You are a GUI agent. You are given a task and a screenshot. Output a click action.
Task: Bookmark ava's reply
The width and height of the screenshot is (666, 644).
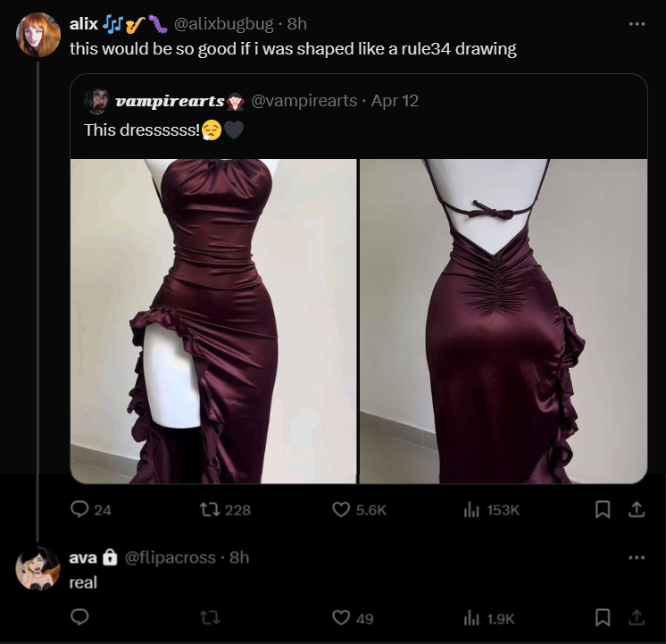point(603,617)
